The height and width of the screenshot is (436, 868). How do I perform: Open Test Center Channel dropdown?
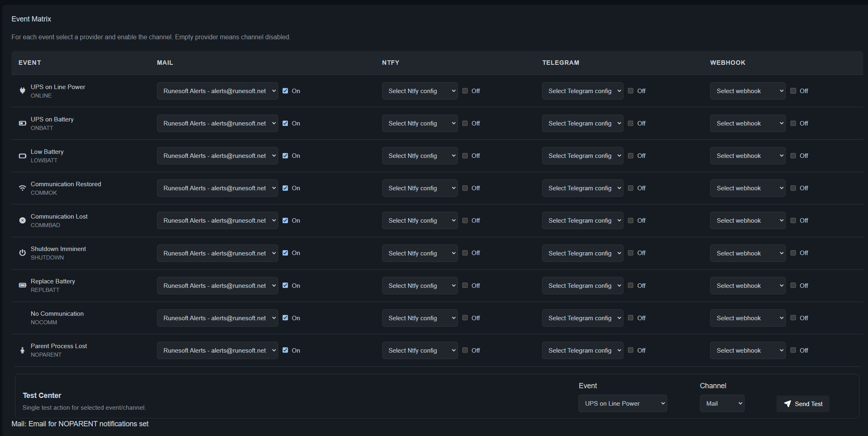click(722, 404)
